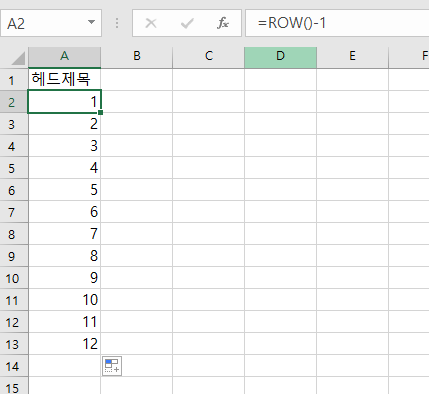
Task: Select cell A4 containing 3
Action: click(x=64, y=146)
